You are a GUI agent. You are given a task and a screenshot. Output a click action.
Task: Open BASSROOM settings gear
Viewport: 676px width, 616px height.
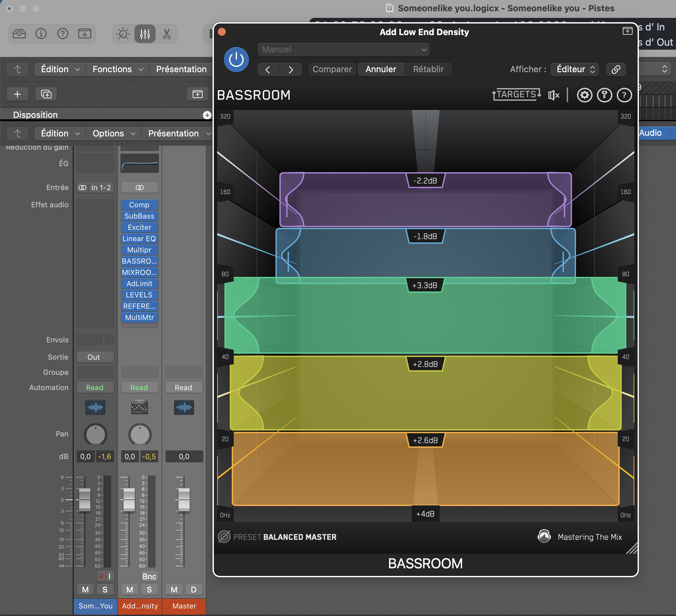click(x=584, y=95)
